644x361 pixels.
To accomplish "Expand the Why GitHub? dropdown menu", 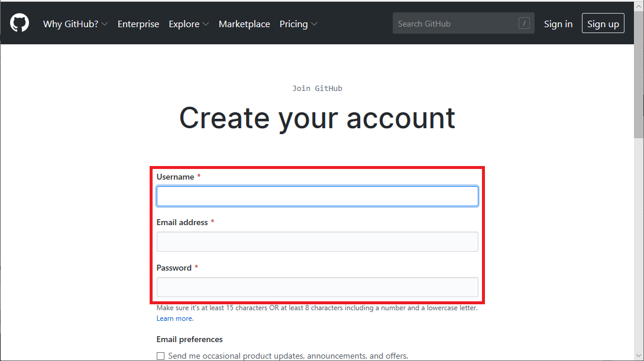I will click(75, 24).
